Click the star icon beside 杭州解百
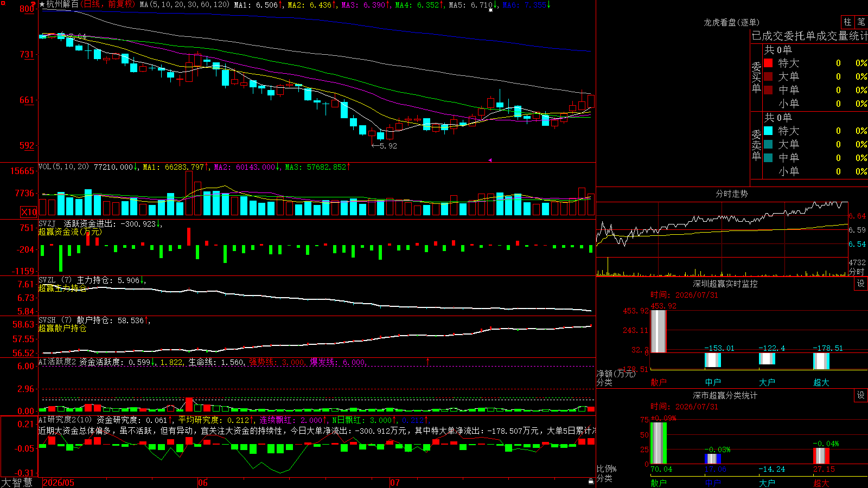 pyautogui.click(x=42, y=4)
